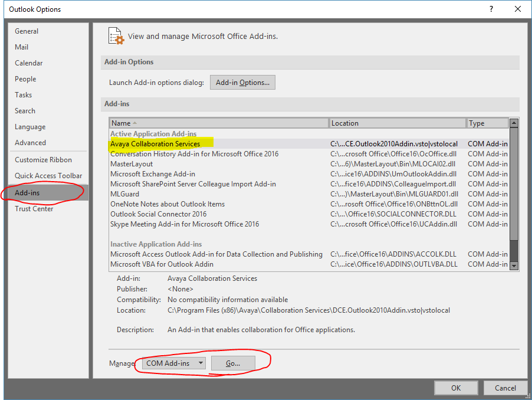
Task: Select the Trust Center category
Action: point(34,209)
